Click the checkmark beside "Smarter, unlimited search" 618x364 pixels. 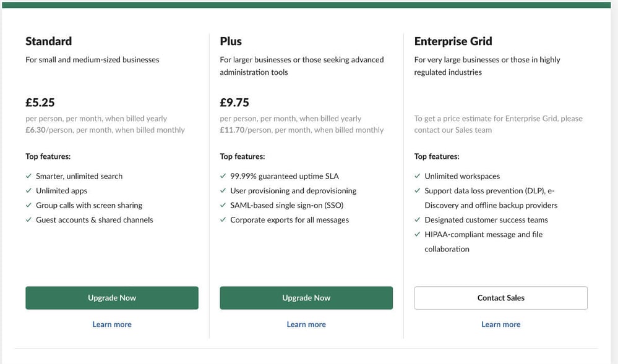pyautogui.click(x=28, y=176)
